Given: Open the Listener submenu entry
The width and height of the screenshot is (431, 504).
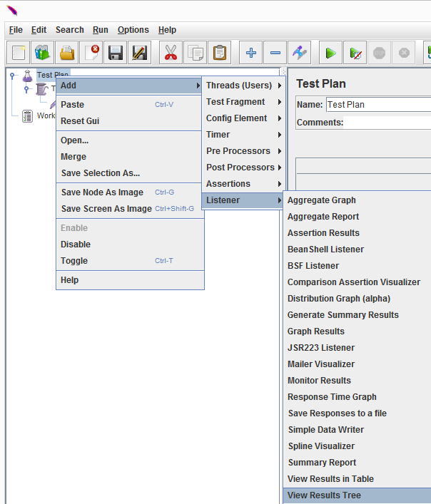Looking at the screenshot, I should click(x=243, y=200).
